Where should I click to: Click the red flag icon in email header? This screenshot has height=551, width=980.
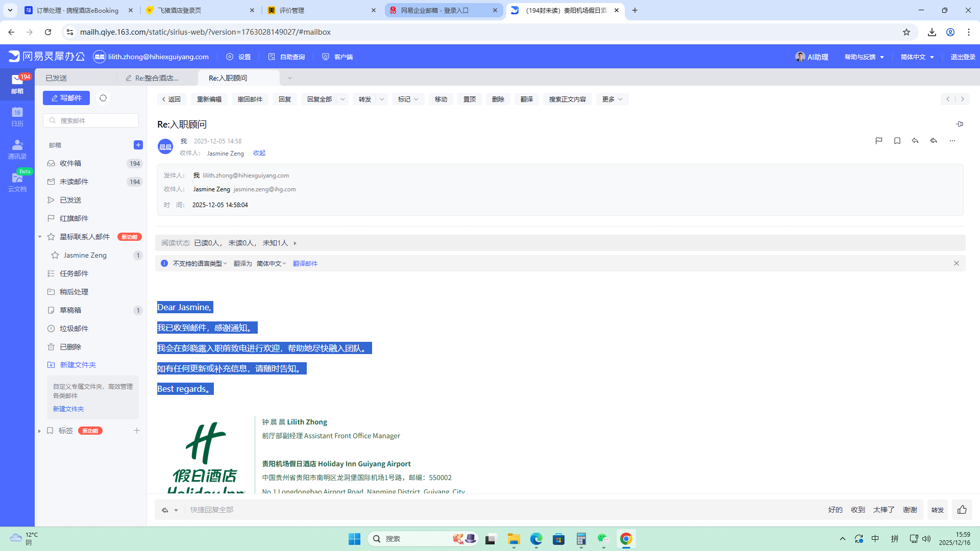click(x=878, y=141)
